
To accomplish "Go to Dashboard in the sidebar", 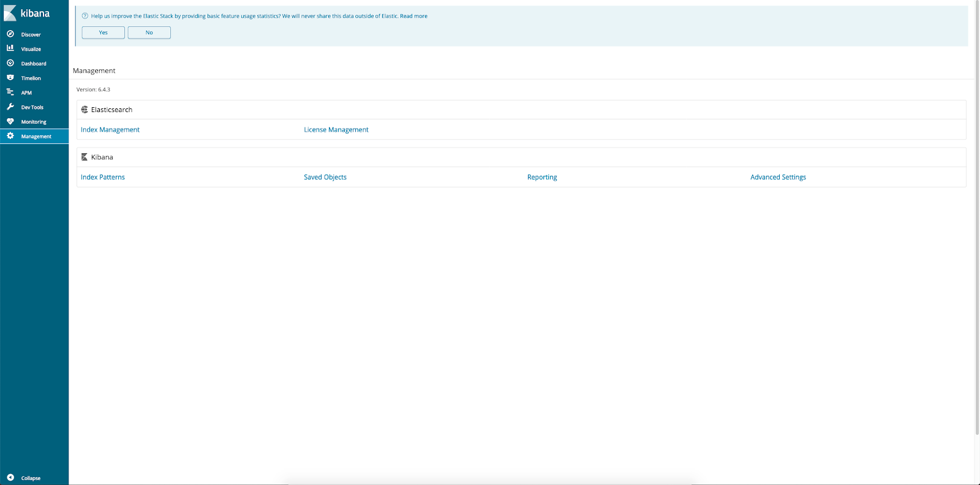I will click(x=34, y=64).
